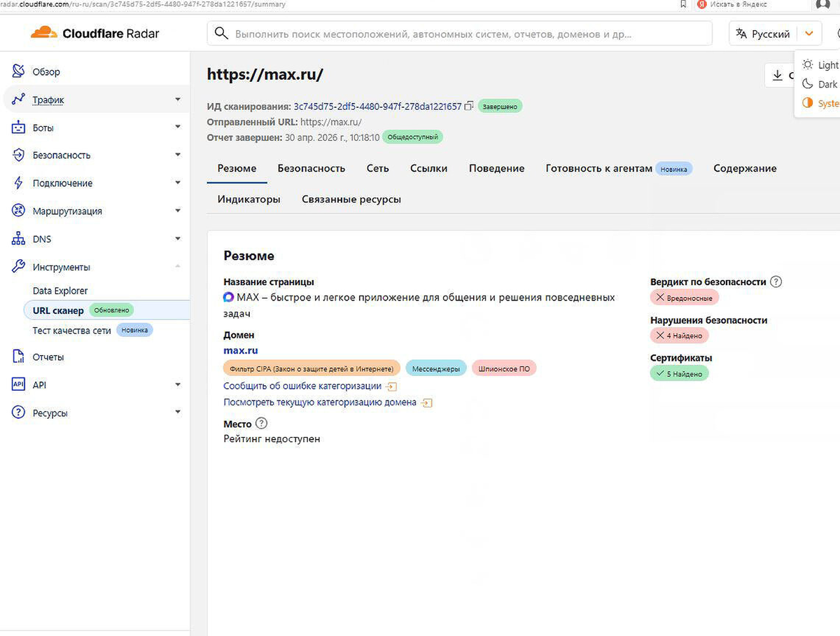Open Обзор page in sidebar

46,71
